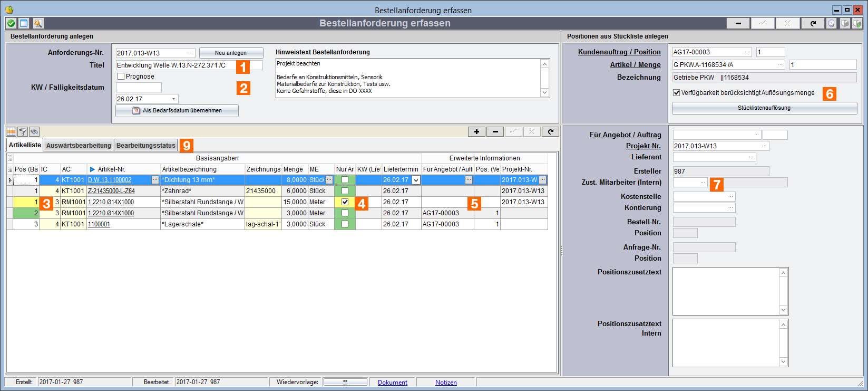
Task: Click the Menge field next to Artikel G.PKW.A-1168534
Action: click(x=823, y=65)
